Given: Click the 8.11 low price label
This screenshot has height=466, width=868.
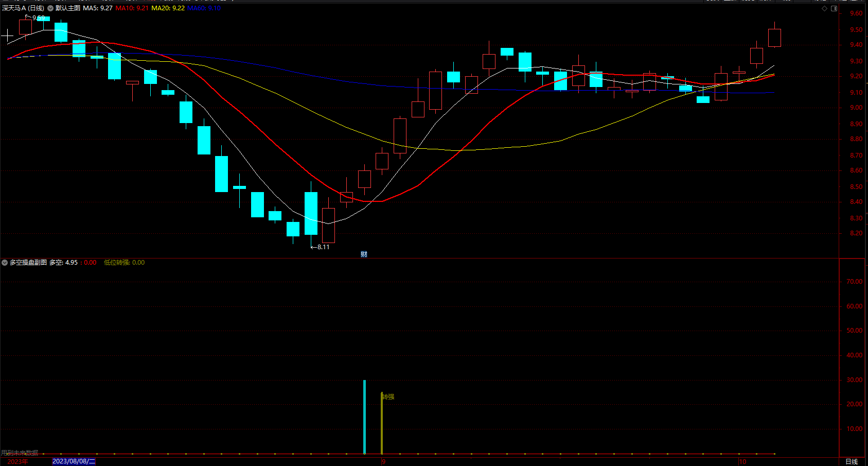Looking at the screenshot, I should pos(323,247).
